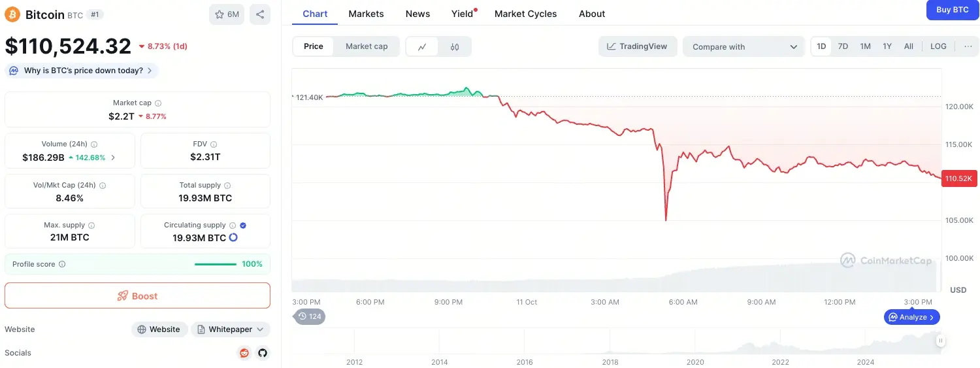Click the 124 history events badge
Image resolution: width=980 pixels, height=368 pixels.
point(310,316)
